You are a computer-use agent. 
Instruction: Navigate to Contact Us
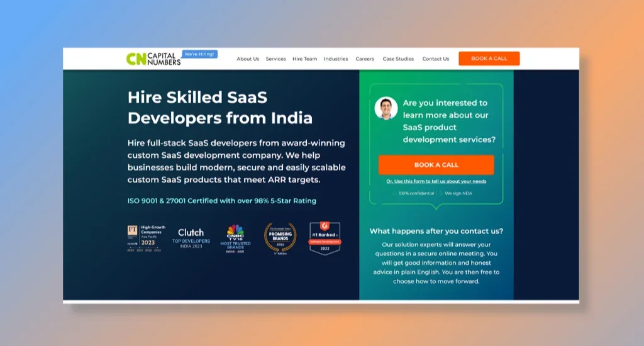(x=436, y=59)
